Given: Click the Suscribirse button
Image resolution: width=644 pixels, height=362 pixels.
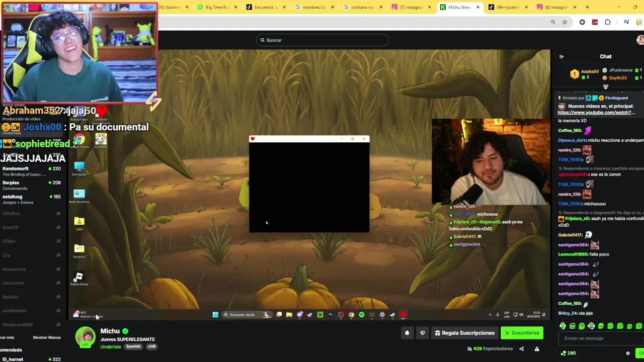Looking at the screenshot, I should (522, 333).
